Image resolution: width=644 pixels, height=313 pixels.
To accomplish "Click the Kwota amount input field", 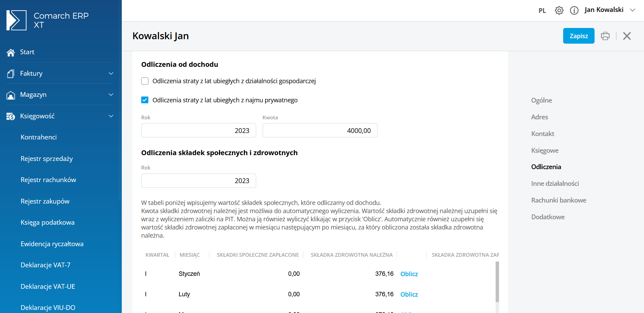I will pos(320,131).
